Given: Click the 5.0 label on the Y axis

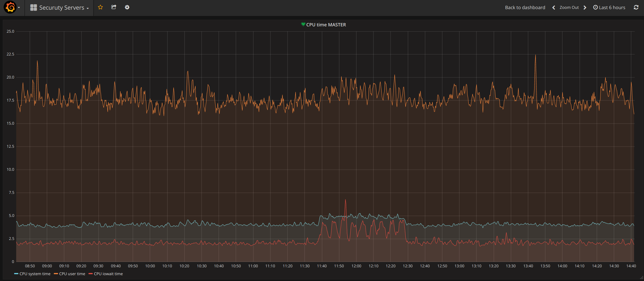Looking at the screenshot, I should tap(12, 216).
